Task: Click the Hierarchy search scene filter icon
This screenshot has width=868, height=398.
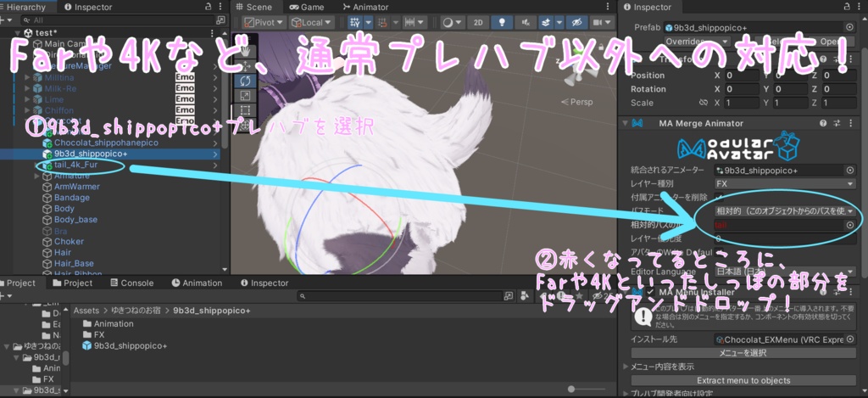Action: tap(221, 20)
